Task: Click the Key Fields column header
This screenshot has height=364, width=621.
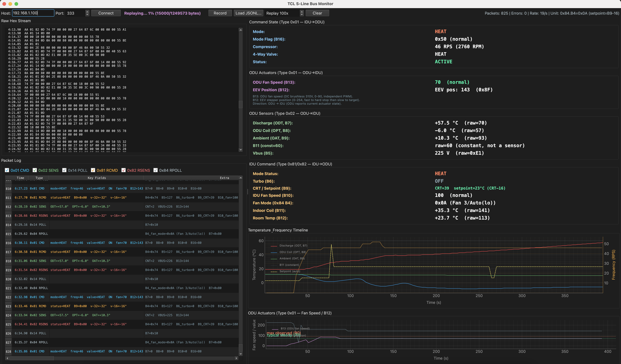Action: click(97, 178)
